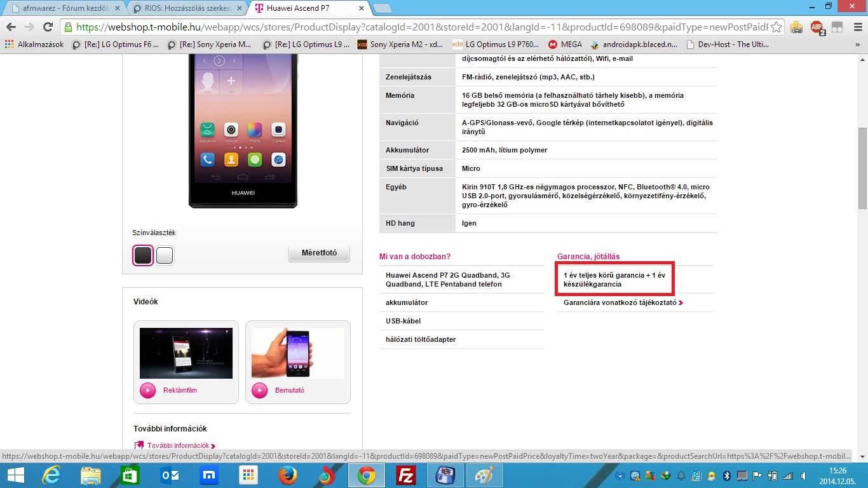Play the Reklámfilm video

(148, 390)
